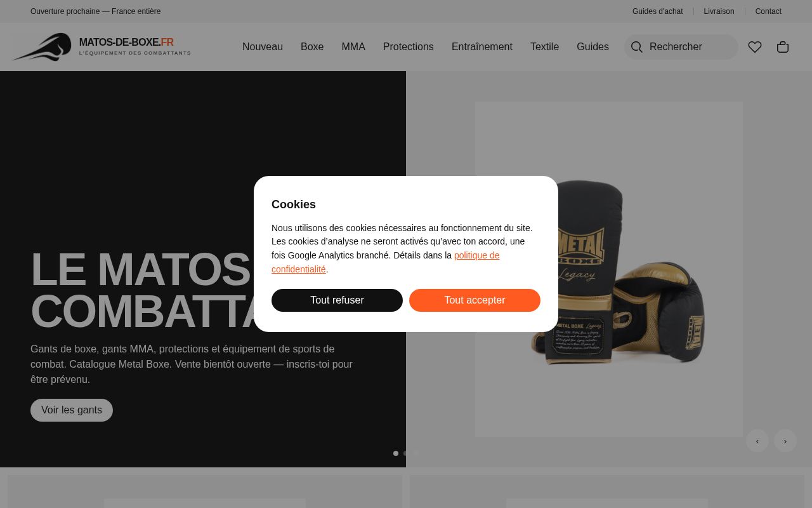The width and height of the screenshot is (812, 508).
Task: Click the Cookies dialog heading
Action: [294, 204]
